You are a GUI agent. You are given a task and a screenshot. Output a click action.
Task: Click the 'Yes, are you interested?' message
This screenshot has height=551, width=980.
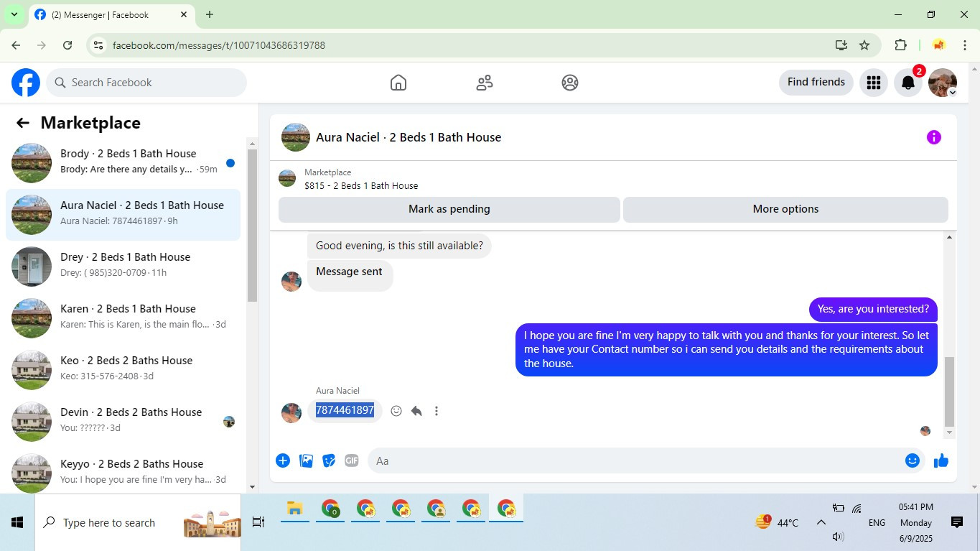873,309
